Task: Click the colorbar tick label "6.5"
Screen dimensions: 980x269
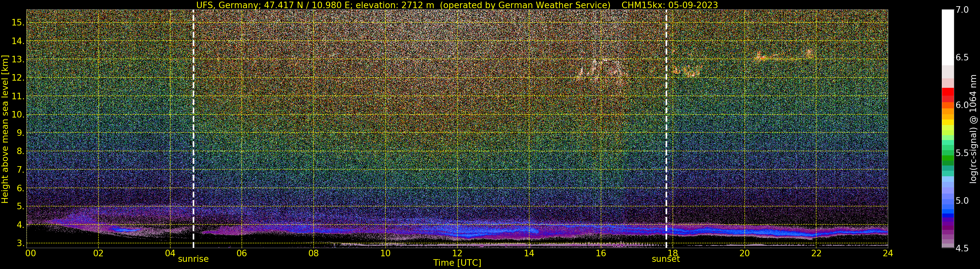Action: tap(962, 57)
